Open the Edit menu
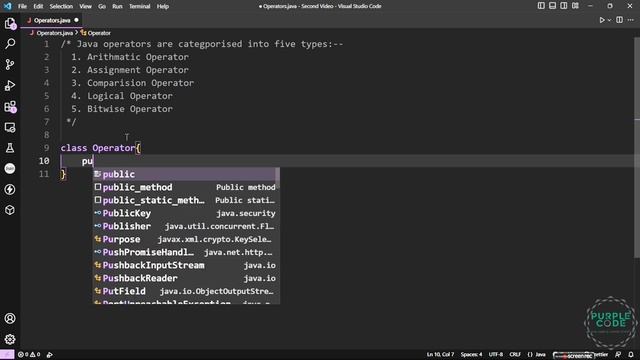 38,6
